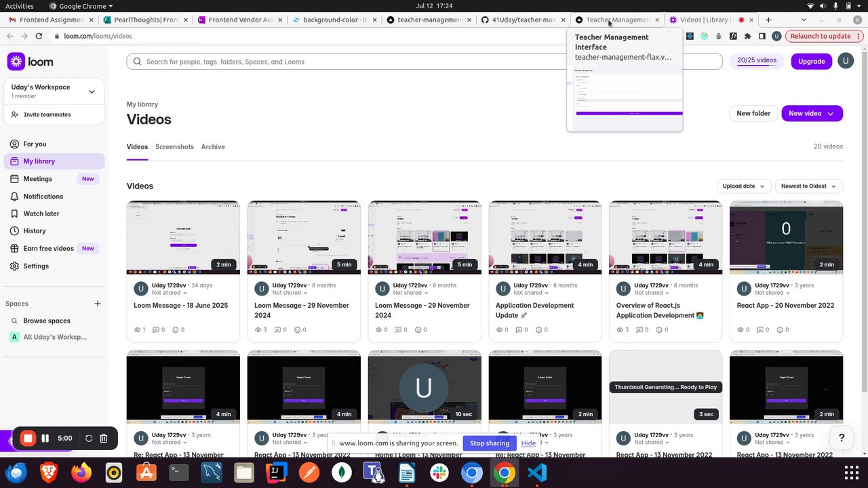Click the user avatar U in Loom header
This screenshot has width=868, height=488.
pyautogui.click(x=846, y=61)
